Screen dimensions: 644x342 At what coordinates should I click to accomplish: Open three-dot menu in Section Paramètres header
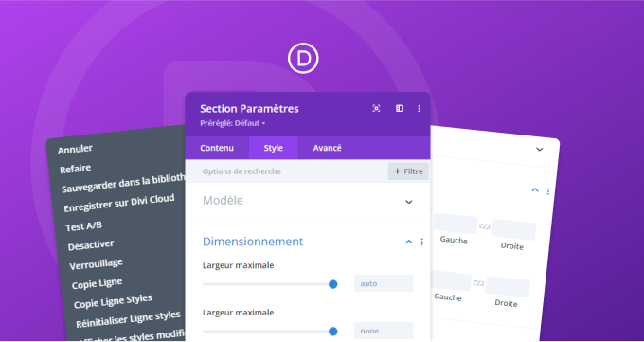click(419, 108)
